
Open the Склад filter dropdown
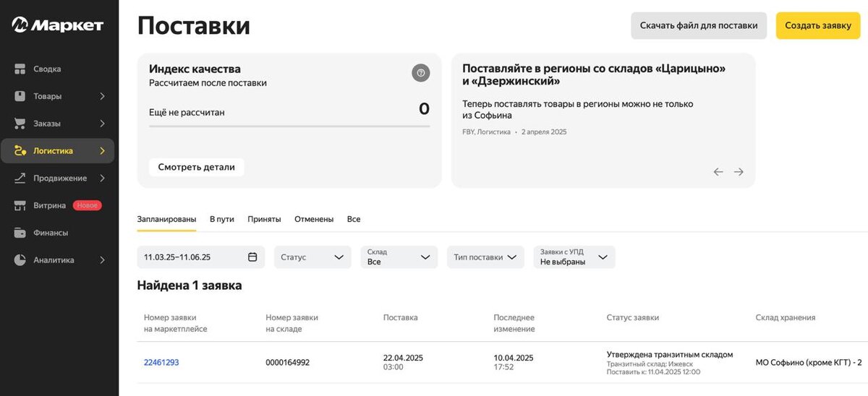pyautogui.click(x=399, y=257)
